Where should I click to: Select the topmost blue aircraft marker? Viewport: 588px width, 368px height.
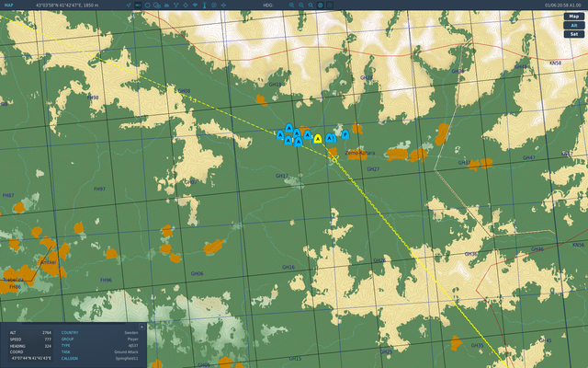pyautogui.click(x=288, y=128)
